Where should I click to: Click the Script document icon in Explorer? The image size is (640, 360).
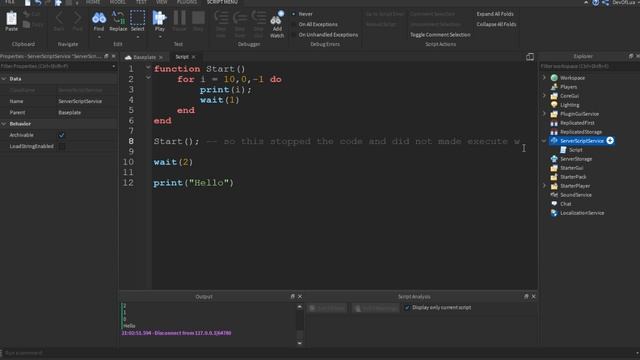point(563,150)
